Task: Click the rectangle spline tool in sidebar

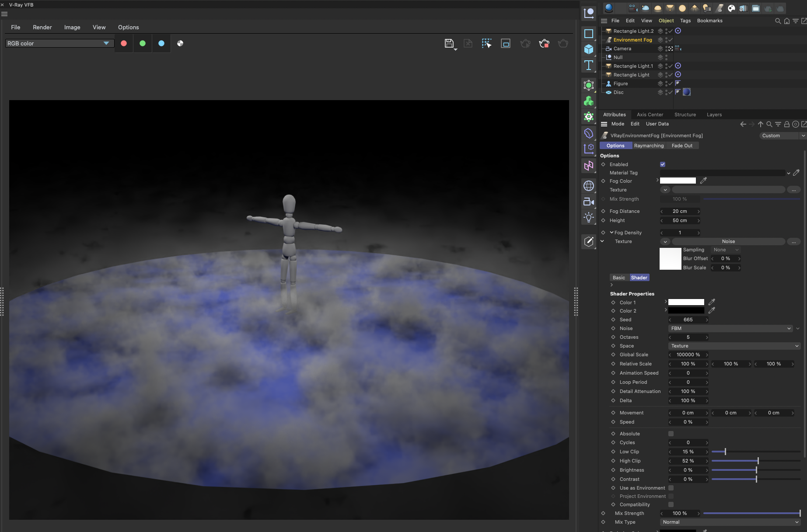Action: tap(589, 34)
